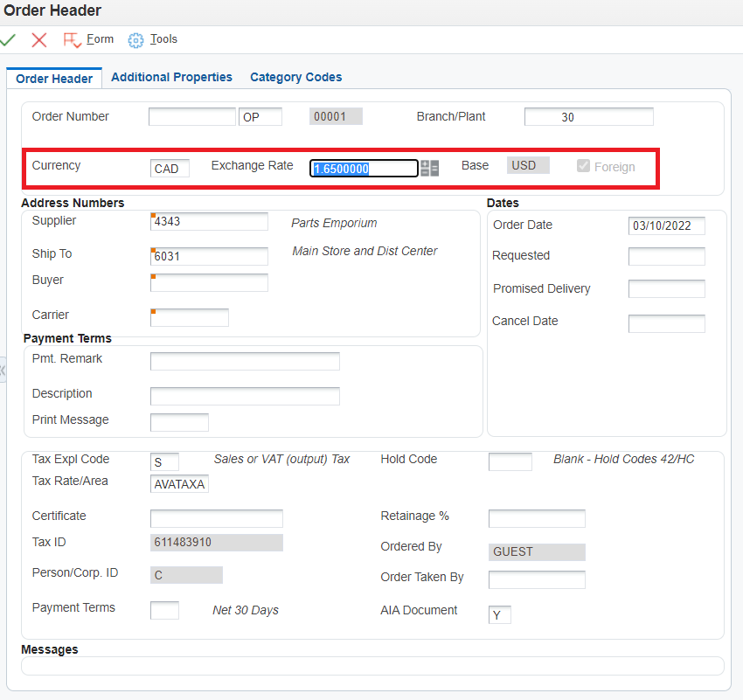743x700 pixels.
Task: Click the Requested date field
Action: pos(667,256)
